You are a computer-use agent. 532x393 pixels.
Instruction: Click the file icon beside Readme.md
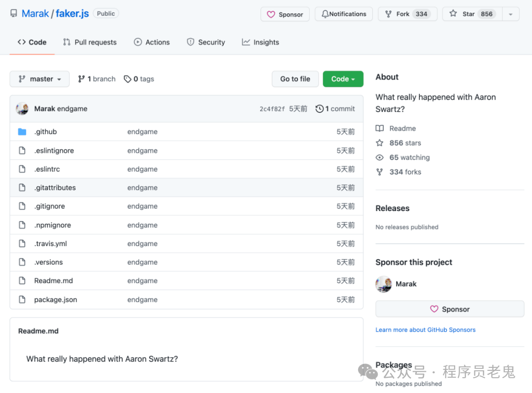click(22, 281)
